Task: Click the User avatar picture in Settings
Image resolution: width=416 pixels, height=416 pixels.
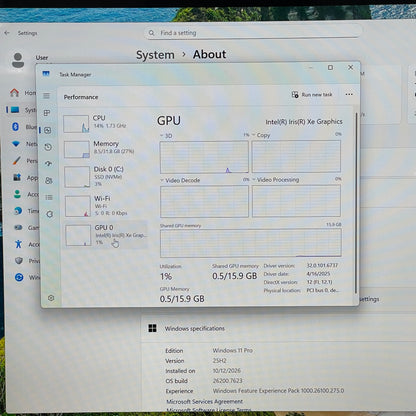Action: click(x=18, y=60)
